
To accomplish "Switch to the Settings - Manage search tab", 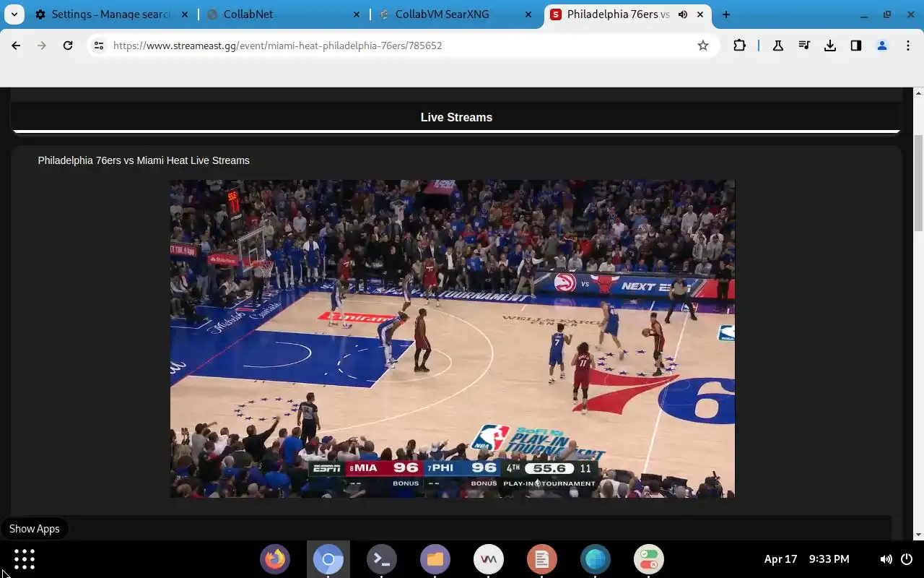I will 112,14.
